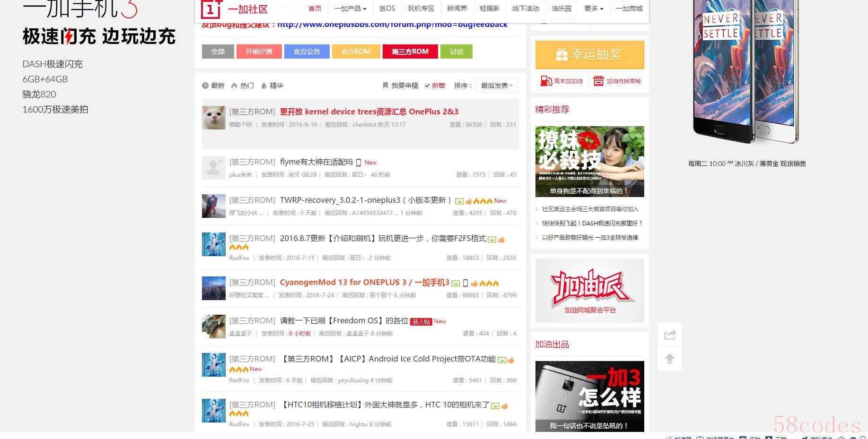The height and width of the screenshot is (439, 868).
Task: Click the floating share icon
Action: click(x=670, y=335)
